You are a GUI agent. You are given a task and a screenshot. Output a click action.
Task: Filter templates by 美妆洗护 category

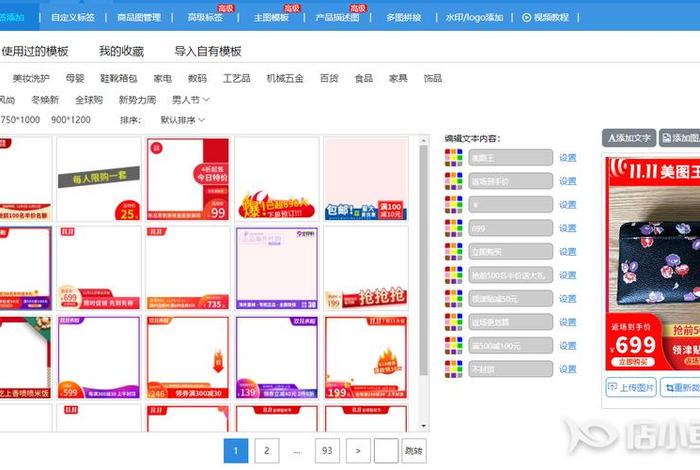(x=31, y=79)
